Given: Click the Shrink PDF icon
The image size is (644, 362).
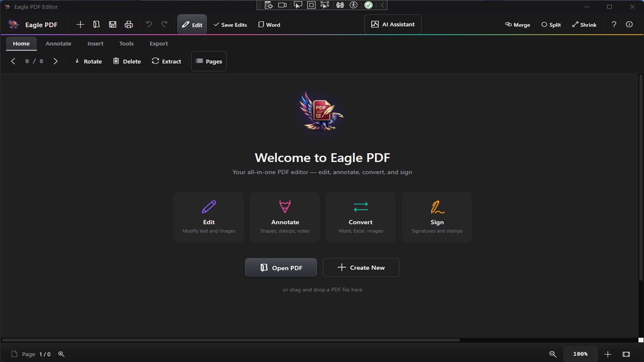Looking at the screenshot, I should 584,25.
